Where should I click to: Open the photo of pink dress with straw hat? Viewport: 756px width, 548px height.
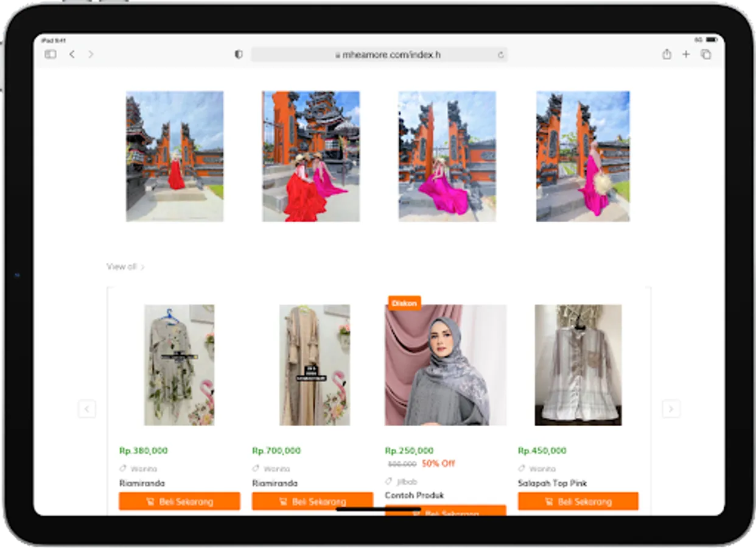(583, 156)
